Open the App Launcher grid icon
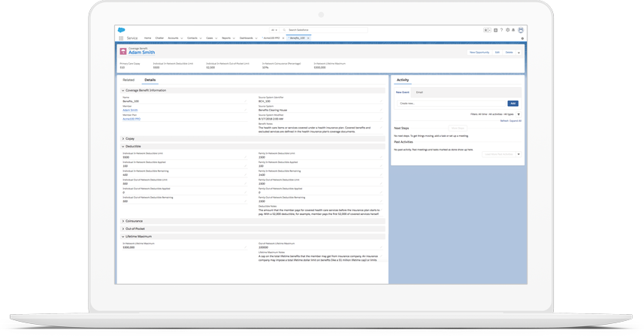The width and height of the screenshot is (644, 336). [121, 38]
